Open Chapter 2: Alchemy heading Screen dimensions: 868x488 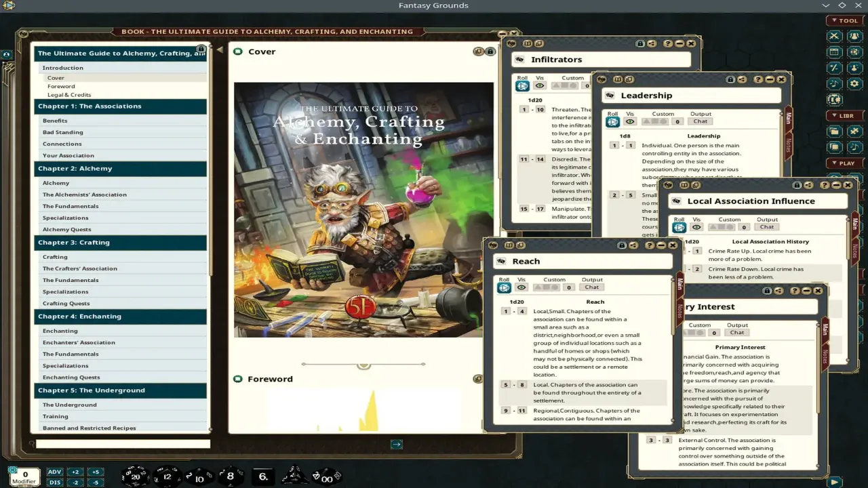point(121,169)
